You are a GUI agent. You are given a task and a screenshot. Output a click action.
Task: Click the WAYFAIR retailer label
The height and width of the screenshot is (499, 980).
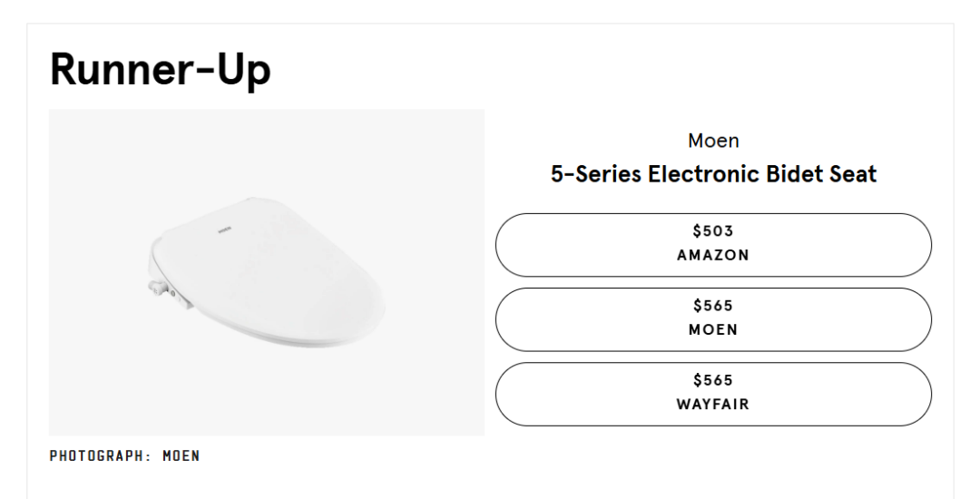point(713,405)
